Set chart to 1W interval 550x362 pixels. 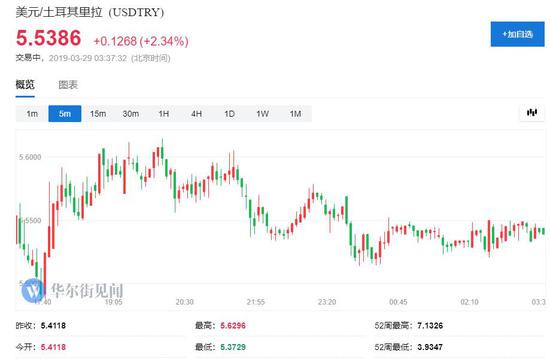coord(262,114)
